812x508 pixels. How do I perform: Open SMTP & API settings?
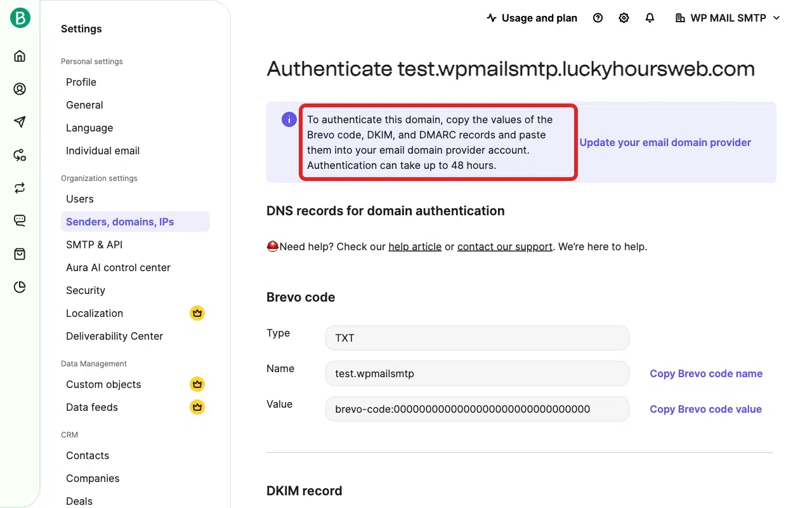pos(95,244)
